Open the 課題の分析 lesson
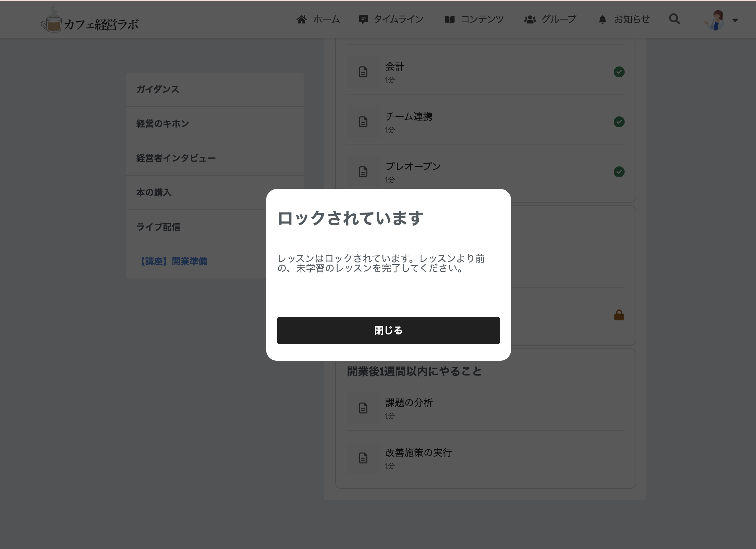Image resolution: width=756 pixels, height=549 pixels. tap(485, 408)
